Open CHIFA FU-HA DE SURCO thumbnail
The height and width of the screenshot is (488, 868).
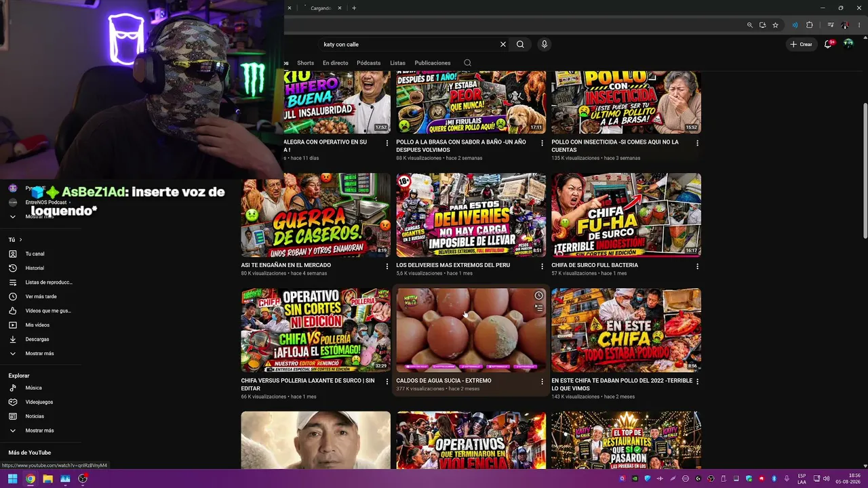click(x=626, y=215)
